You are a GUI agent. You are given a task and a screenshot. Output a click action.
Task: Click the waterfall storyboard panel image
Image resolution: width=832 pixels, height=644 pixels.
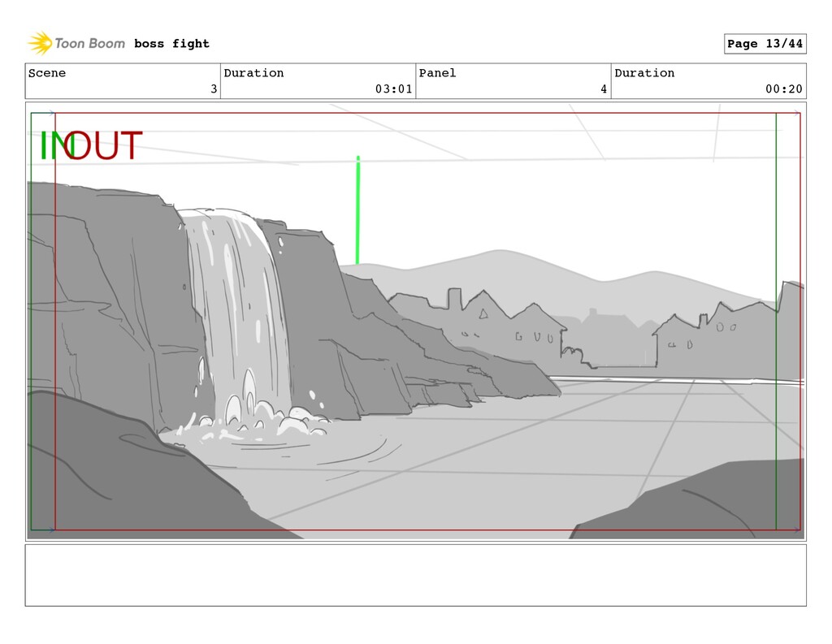(x=415, y=322)
